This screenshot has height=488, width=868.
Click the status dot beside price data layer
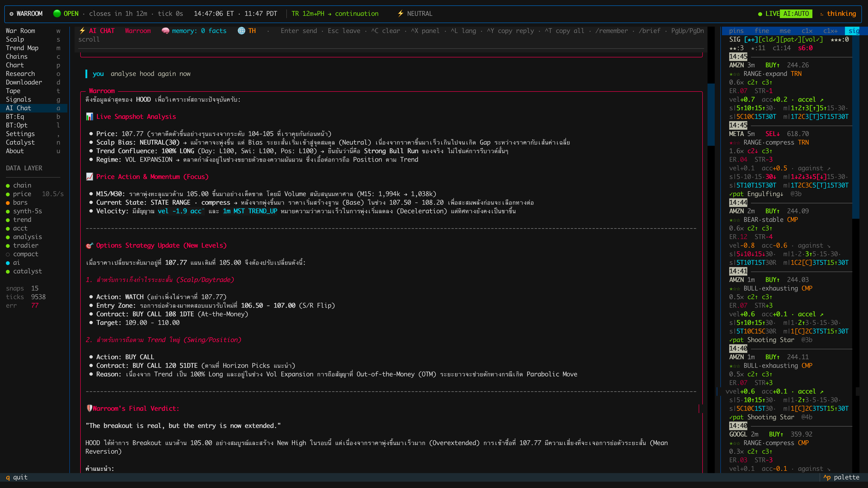point(8,194)
